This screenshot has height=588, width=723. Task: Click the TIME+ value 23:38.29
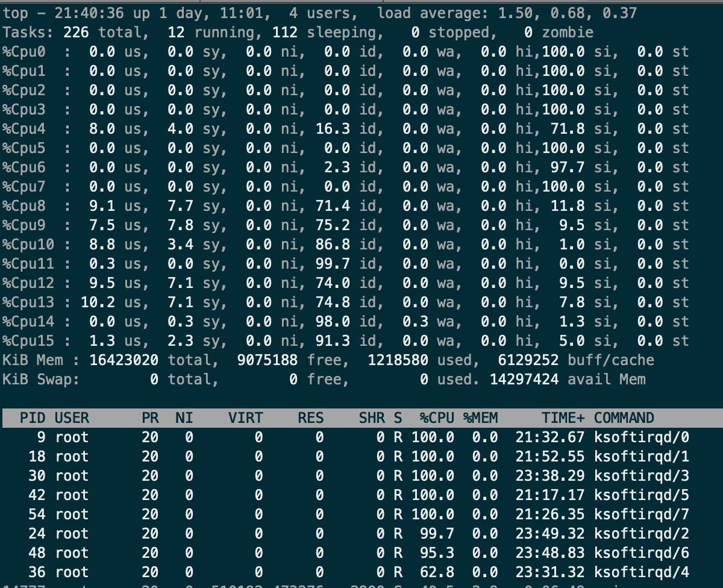(x=550, y=476)
